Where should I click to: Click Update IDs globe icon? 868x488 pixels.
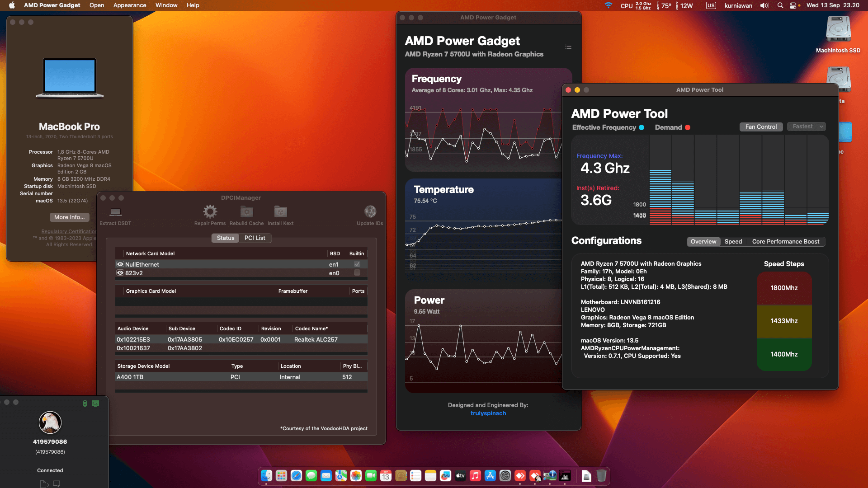point(370,211)
